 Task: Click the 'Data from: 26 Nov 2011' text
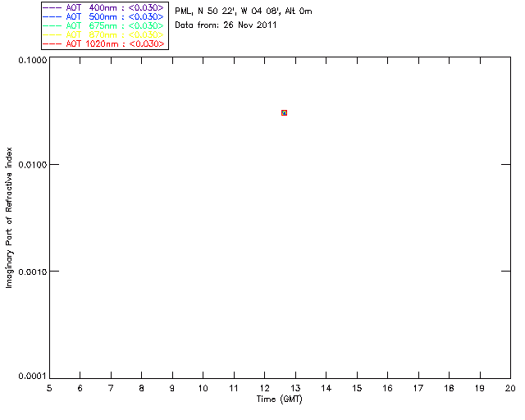[226, 25]
